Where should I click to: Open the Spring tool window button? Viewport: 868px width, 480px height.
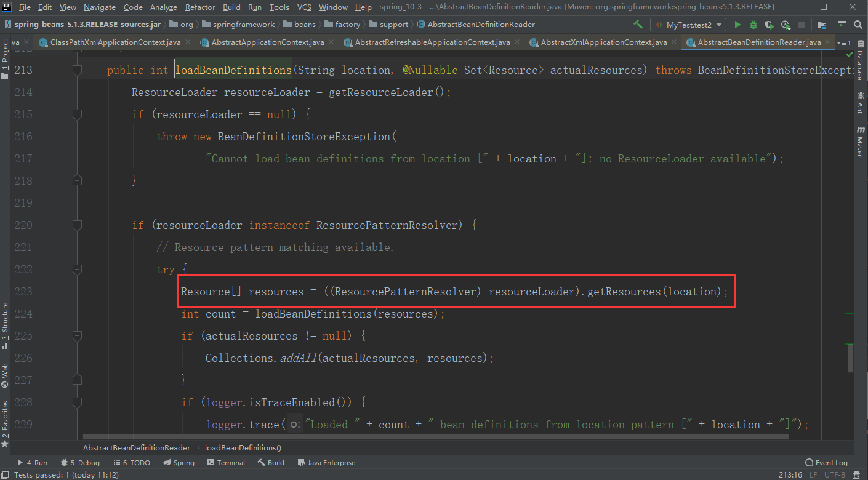click(x=179, y=463)
